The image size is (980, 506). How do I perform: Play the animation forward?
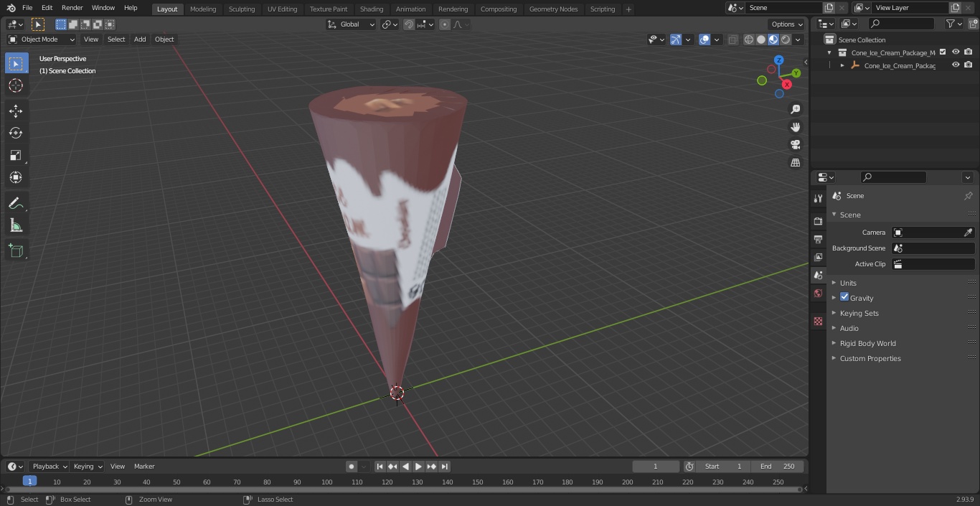click(419, 467)
